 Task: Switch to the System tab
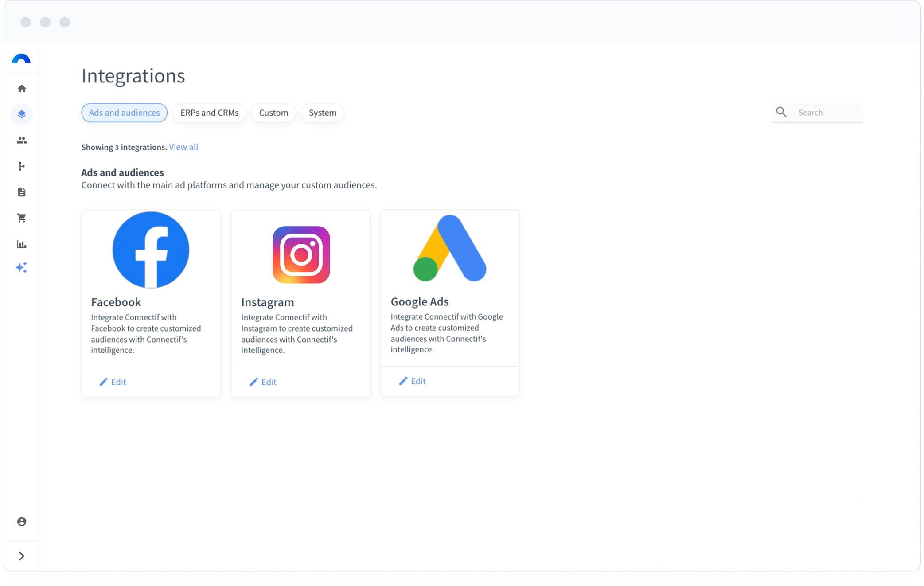coord(322,113)
